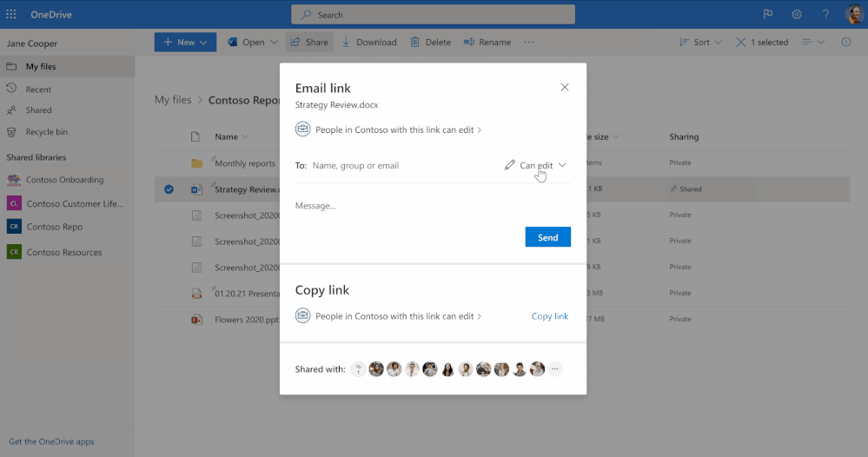Click the flag icon in header

click(x=768, y=14)
